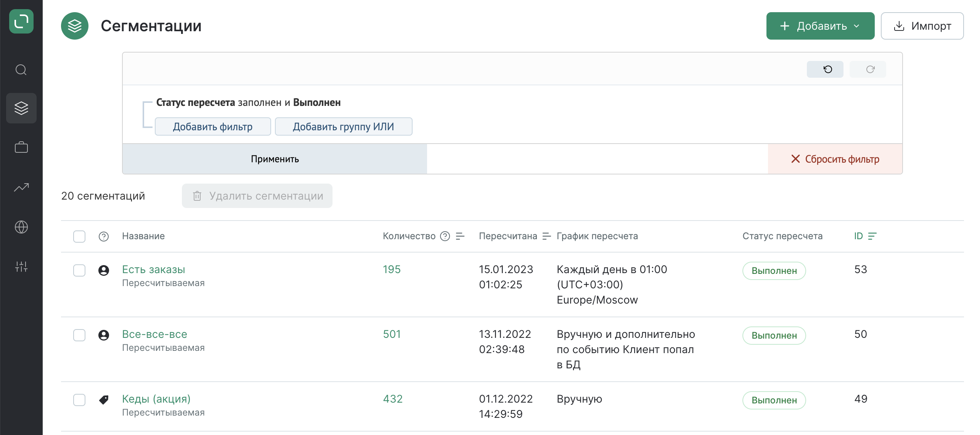Open the Есть заказы segmentation link
The image size is (980, 435).
pos(153,269)
